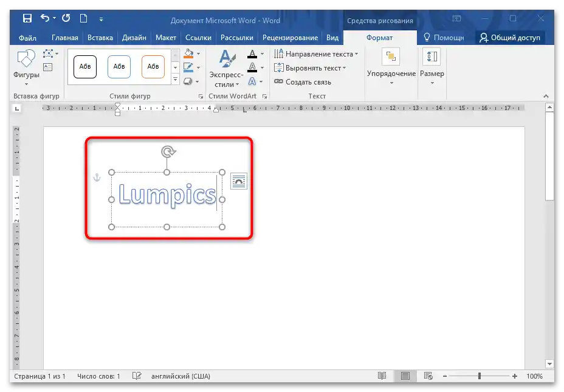
Task: Switch to the Главная tab
Action: pos(65,38)
